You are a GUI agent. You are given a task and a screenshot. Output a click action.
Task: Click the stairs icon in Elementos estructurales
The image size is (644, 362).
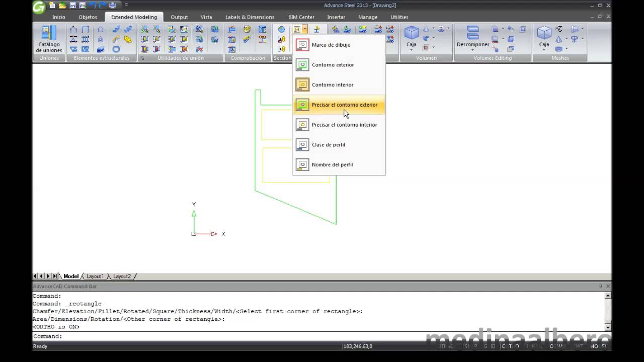point(116,30)
